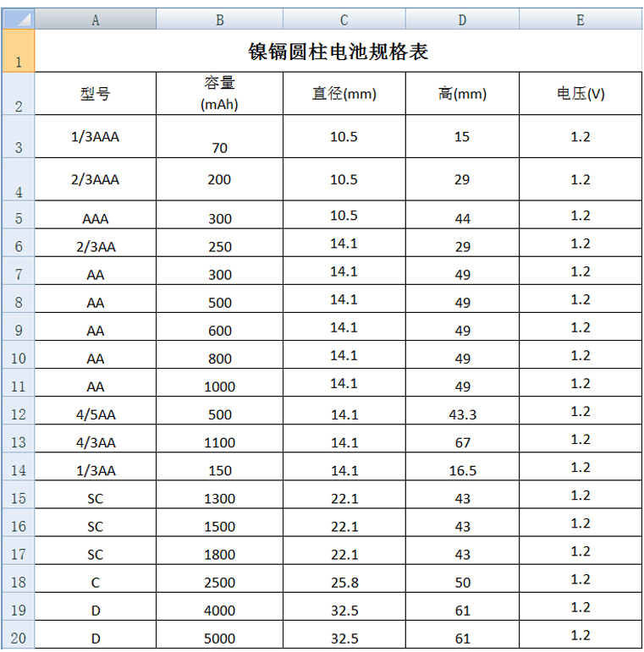Select row 3 header
The image size is (644, 652).
click(19, 136)
